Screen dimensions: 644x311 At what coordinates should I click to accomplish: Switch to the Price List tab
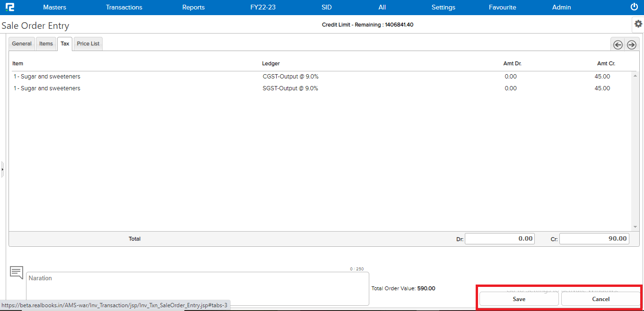[x=88, y=43]
